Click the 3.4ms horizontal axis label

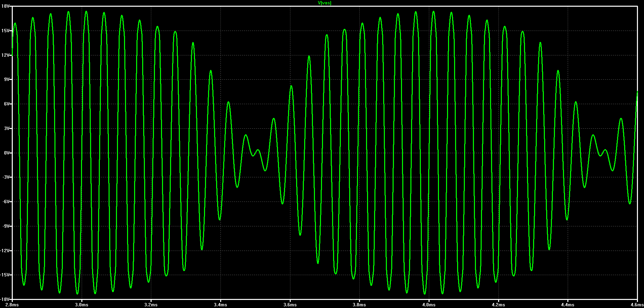[220, 305]
